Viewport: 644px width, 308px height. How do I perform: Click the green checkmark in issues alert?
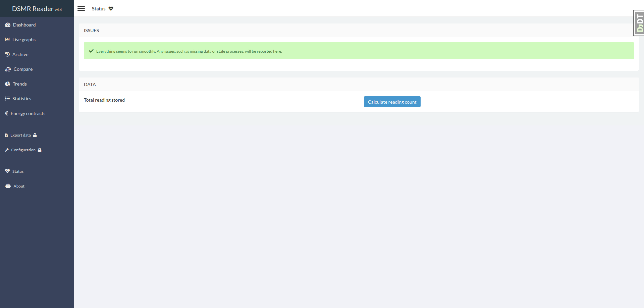[91, 51]
